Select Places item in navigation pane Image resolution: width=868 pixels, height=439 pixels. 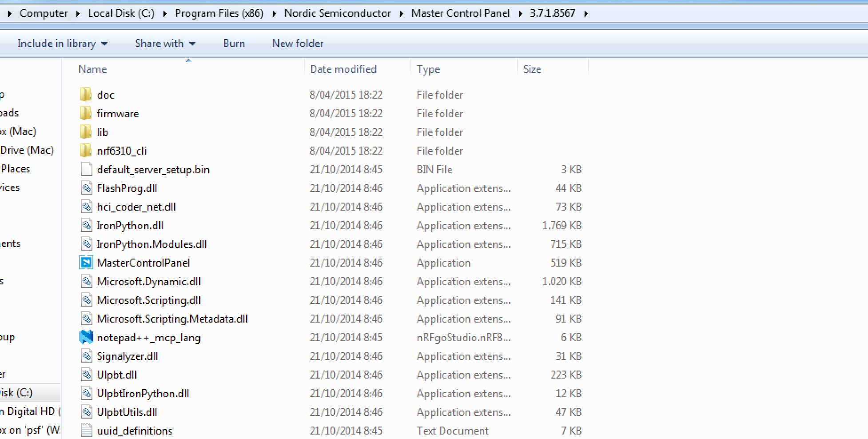click(15, 169)
